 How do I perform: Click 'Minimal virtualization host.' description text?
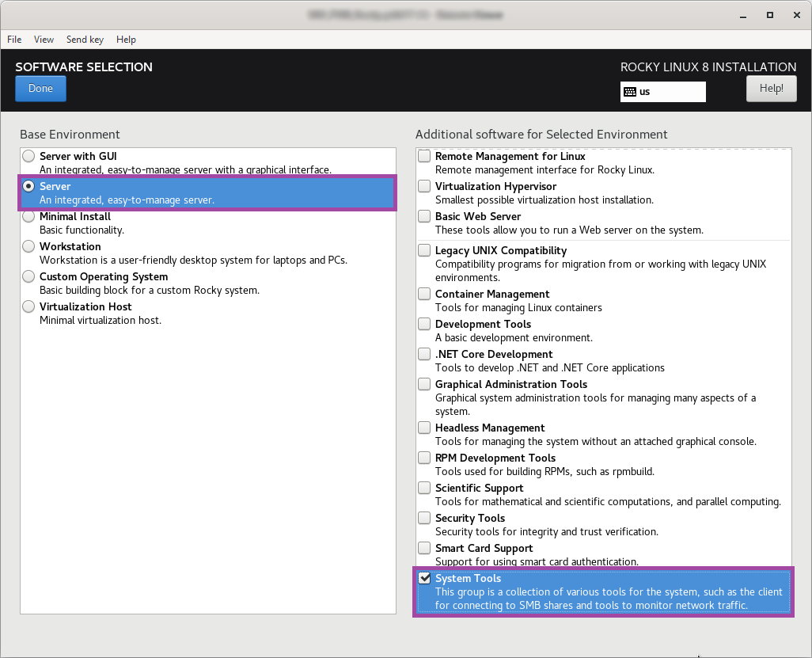tap(101, 320)
